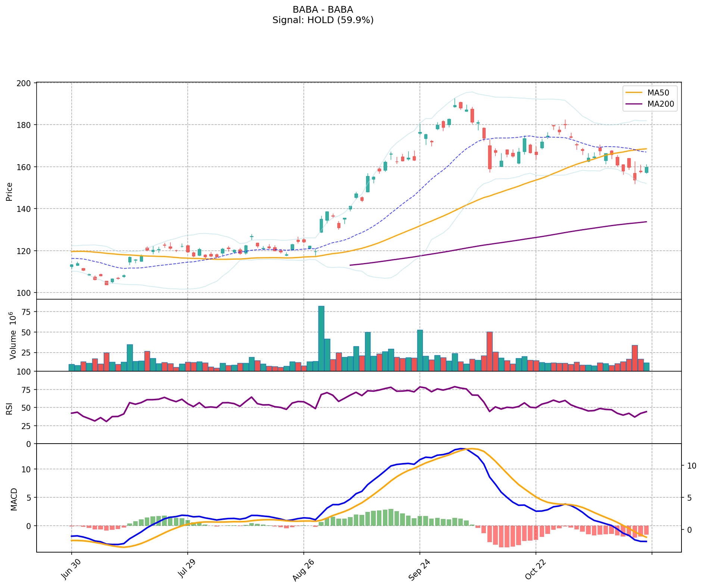702x588 pixels.
Task: Click the MACD axis label
Action: (14, 499)
